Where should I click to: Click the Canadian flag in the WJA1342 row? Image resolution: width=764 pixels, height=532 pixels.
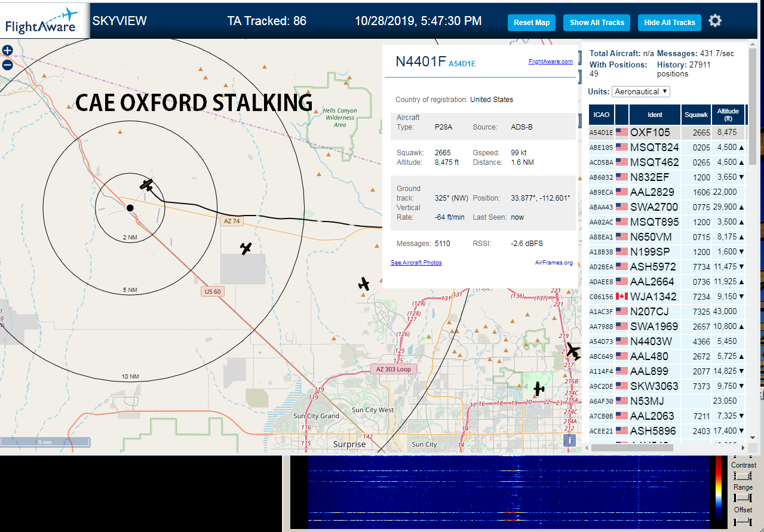click(622, 297)
